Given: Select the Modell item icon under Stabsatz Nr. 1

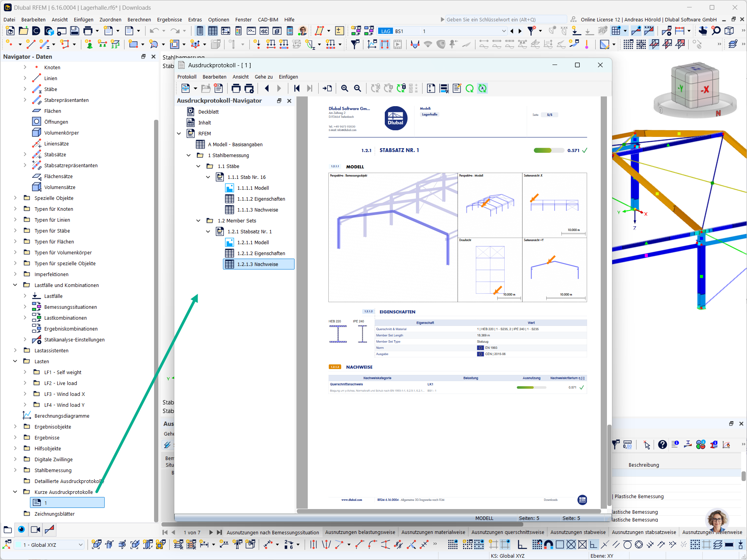Looking at the screenshot, I should 230,242.
